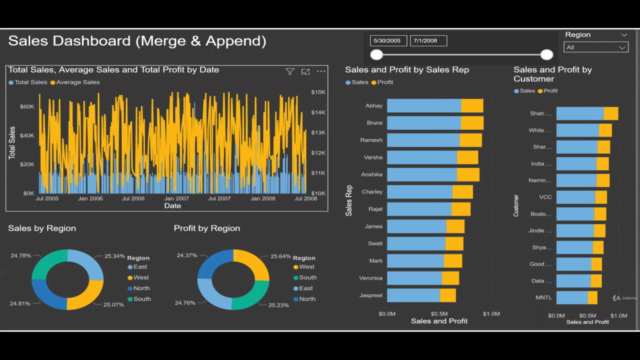This screenshot has height=360, width=640.
Task: Click Profit legend in Customer chart
Action: click(x=548, y=91)
